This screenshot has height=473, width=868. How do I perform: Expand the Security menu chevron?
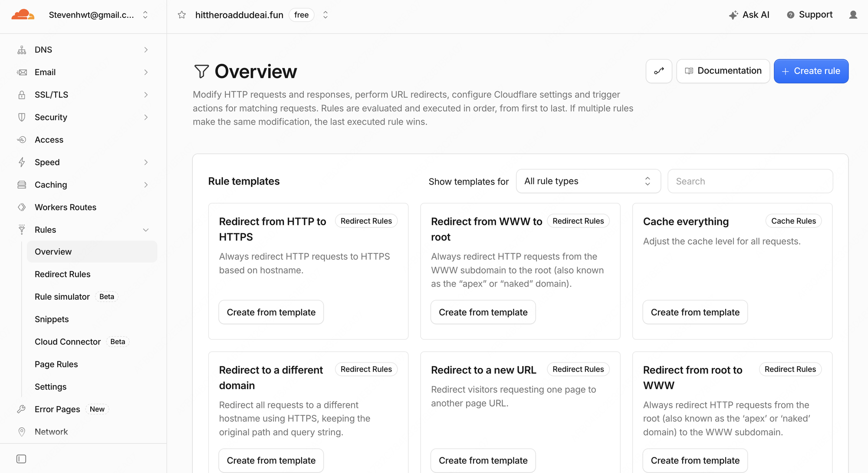coord(146,117)
